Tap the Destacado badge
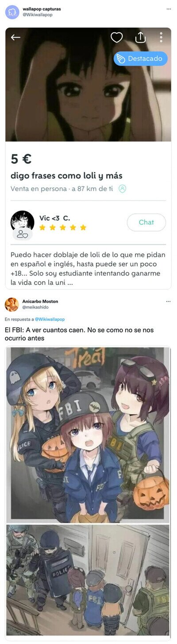177x644 pixels. click(x=141, y=58)
